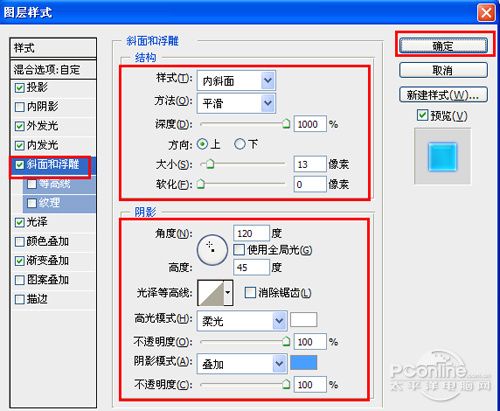Click the blue shadow color swatch
Screen dimensions: 500x411
pyautogui.click(x=304, y=362)
